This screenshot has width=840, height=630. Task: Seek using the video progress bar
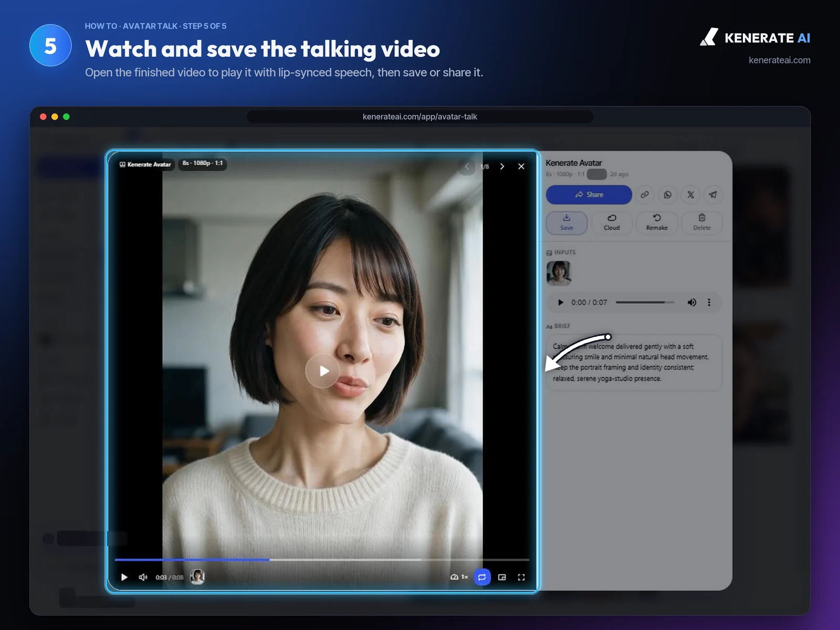coord(322,560)
